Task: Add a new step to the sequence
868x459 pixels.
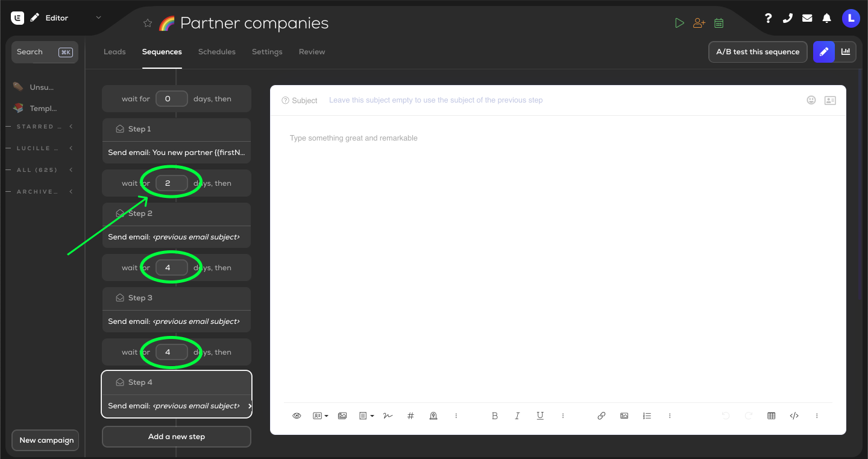Action: [x=176, y=436]
